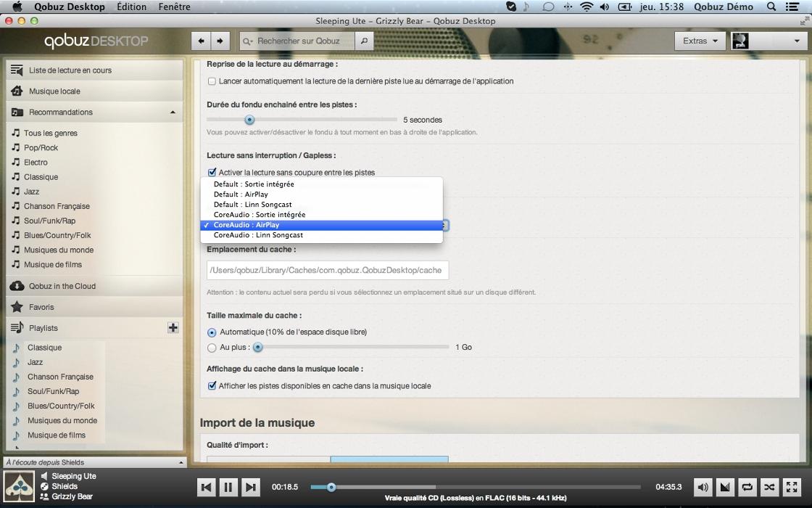Viewport: 812px width, 508px height.
Task: Choose CoreAudio : Sortie intégrée output
Action: pyautogui.click(x=322, y=215)
